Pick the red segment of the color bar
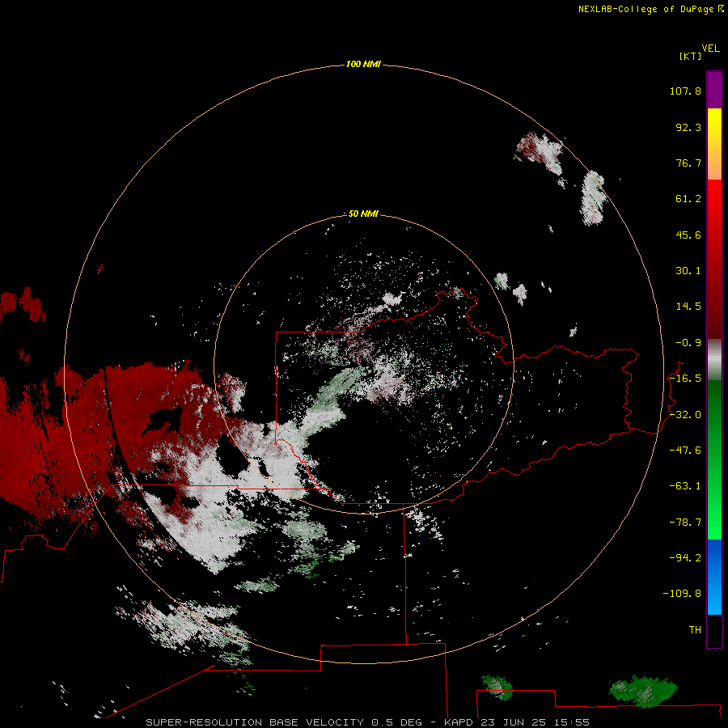 [x=714, y=259]
